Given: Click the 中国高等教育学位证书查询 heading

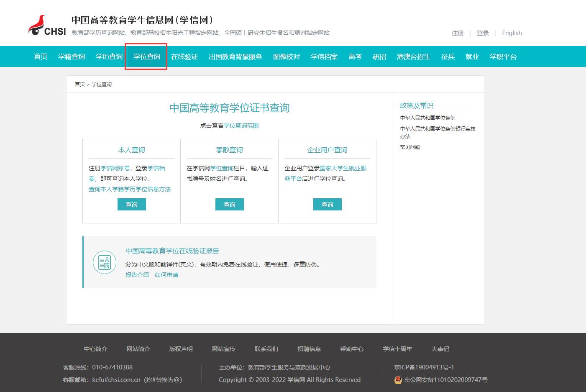Looking at the screenshot, I should 229,108.
